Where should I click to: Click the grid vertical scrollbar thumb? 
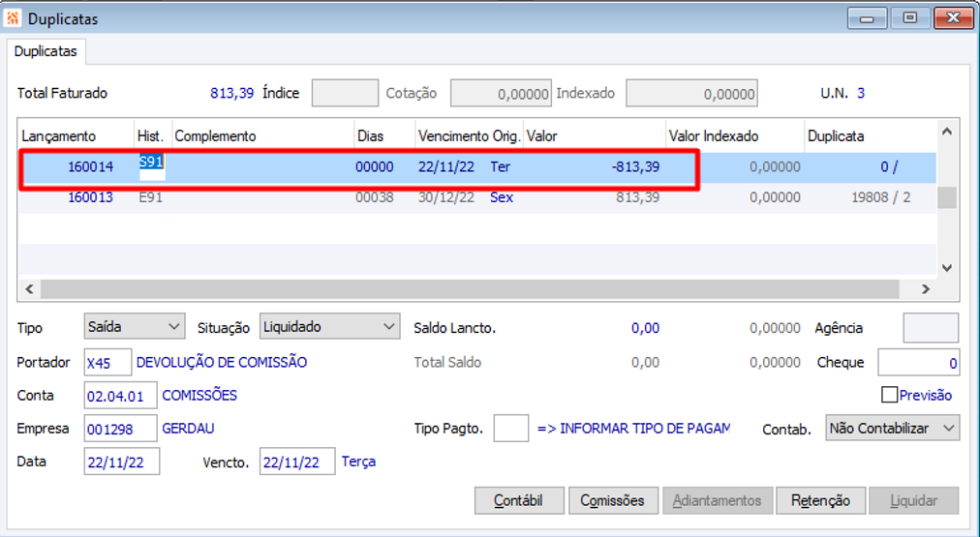point(947,197)
